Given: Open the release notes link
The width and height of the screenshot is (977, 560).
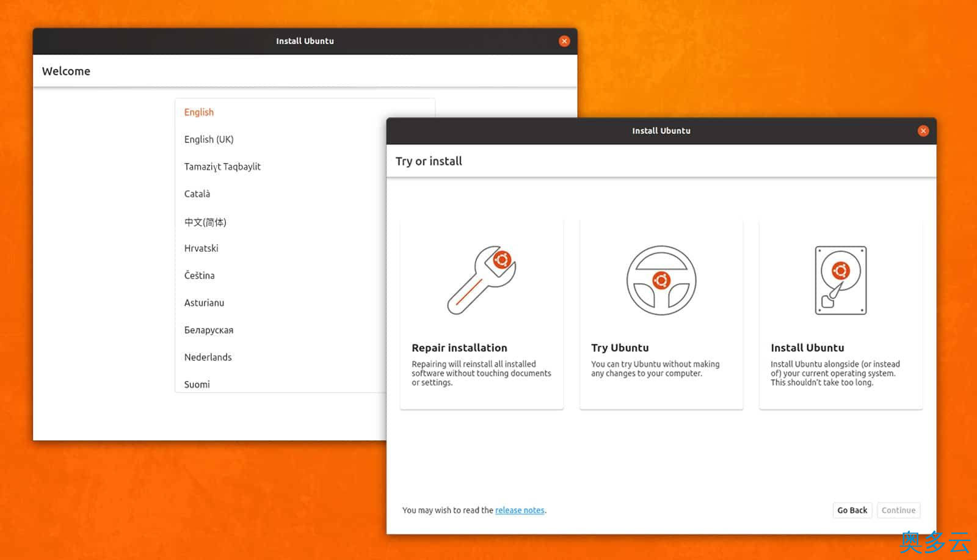Looking at the screenshot, I should click(519, 511).
